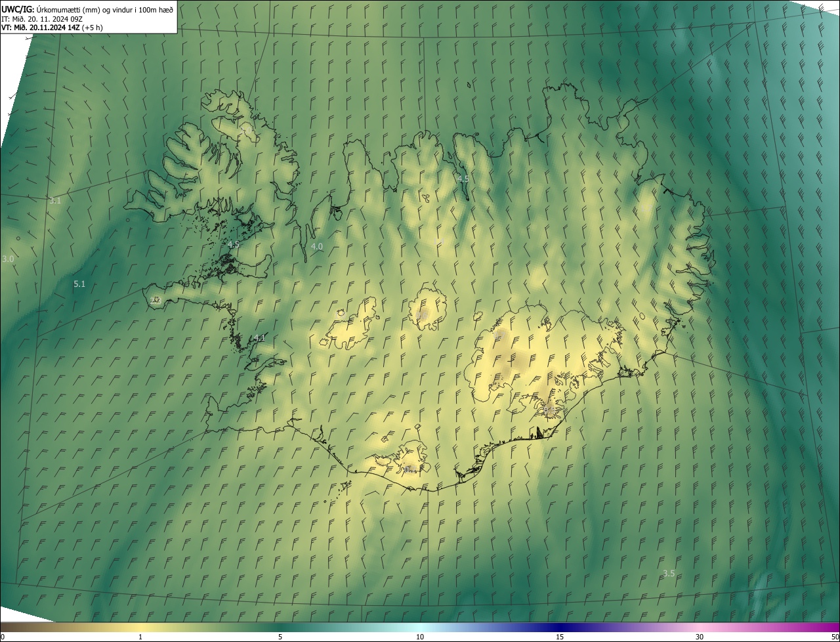Click the colorbar tick label 10
This screenshot has width=840, height=642.
click(x=420, y=637)
